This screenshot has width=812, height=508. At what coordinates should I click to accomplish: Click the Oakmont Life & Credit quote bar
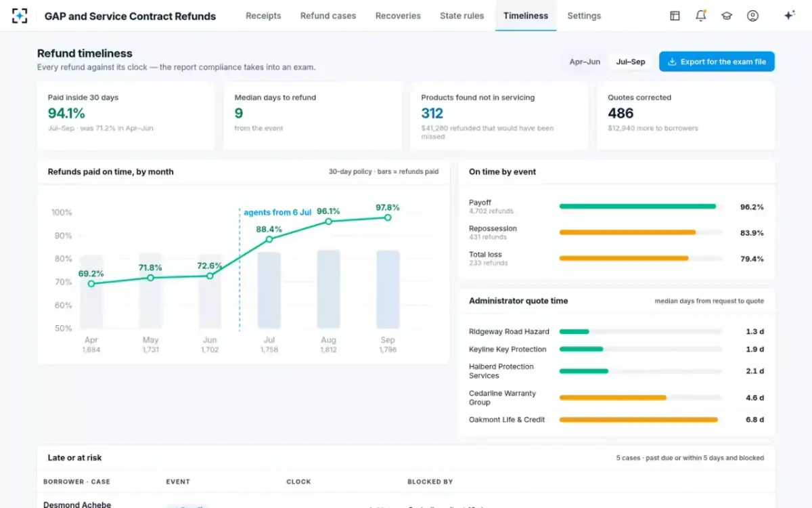(x=641, y=420)
